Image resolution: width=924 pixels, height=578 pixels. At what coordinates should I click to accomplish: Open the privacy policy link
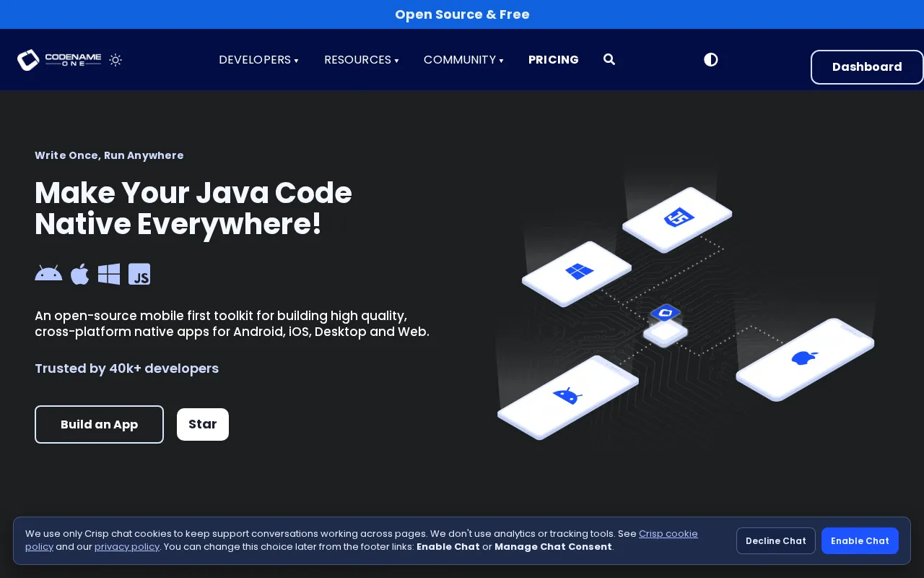pos(127,547)
